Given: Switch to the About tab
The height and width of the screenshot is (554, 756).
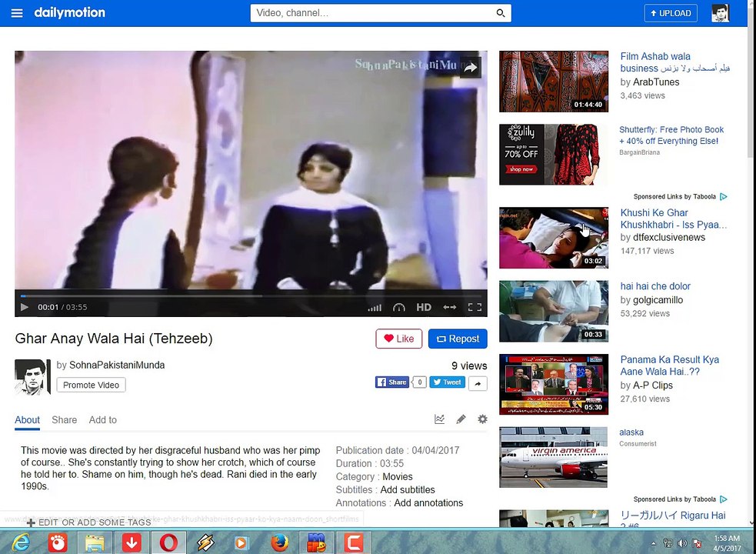Looking at the screenshot, I should point(27,420).
